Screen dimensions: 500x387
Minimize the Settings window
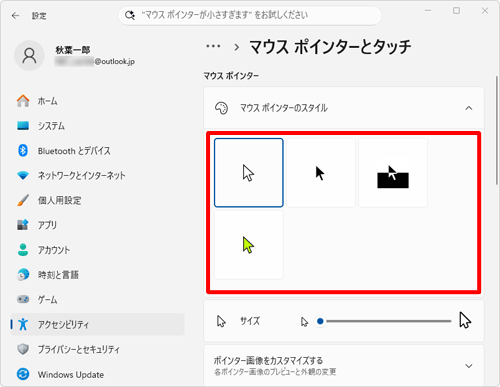tap(428, 11)
